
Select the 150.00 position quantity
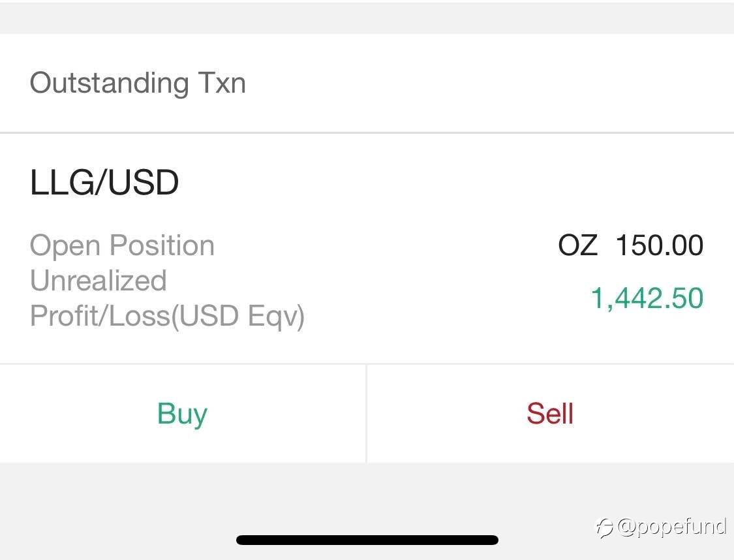(x=660, y=245)
